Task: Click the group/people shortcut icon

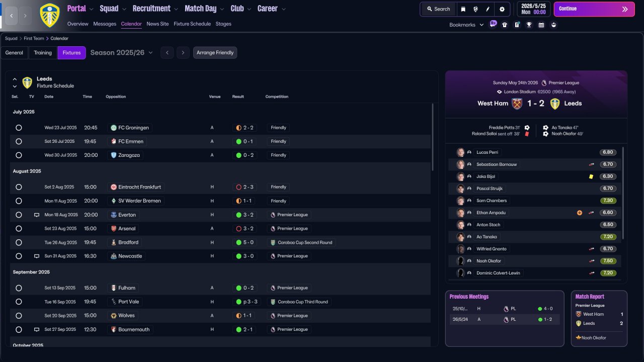Action: pos(553,25)
